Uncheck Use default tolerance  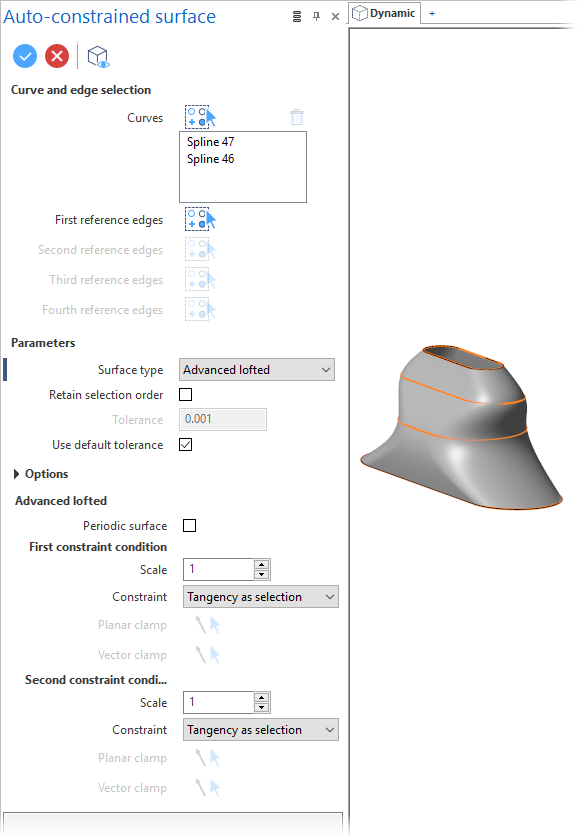186,445
